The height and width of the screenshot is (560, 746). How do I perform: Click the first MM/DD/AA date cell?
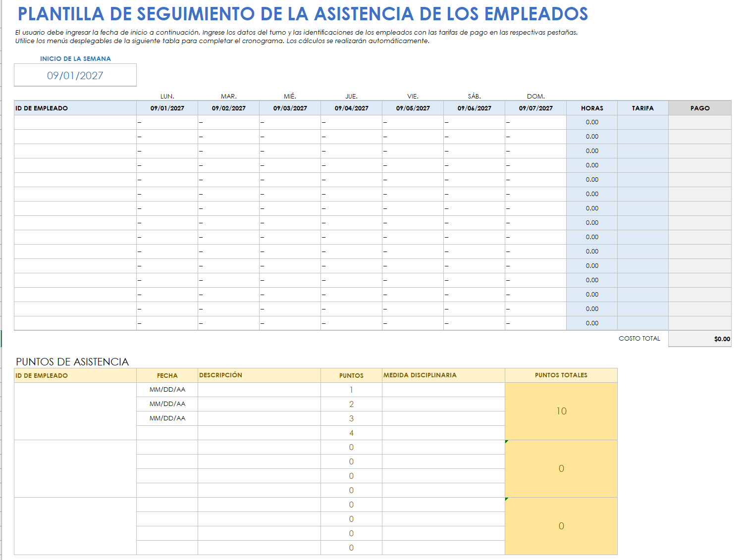[167, 390]
